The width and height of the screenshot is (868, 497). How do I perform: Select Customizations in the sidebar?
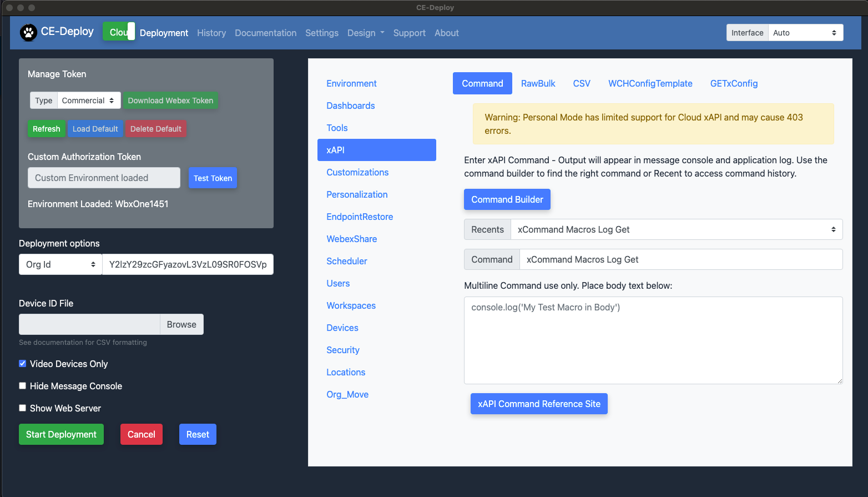click(357, 172)
